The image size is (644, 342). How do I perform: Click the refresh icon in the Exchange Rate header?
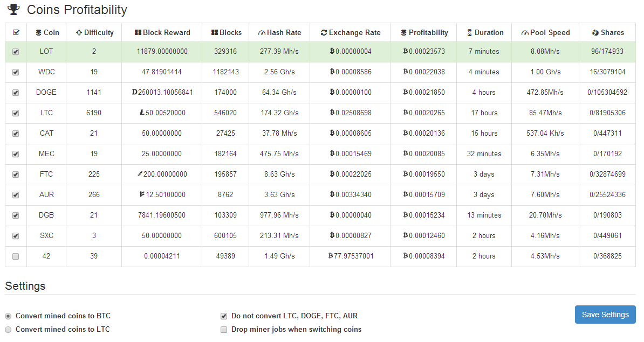[324, 33]
